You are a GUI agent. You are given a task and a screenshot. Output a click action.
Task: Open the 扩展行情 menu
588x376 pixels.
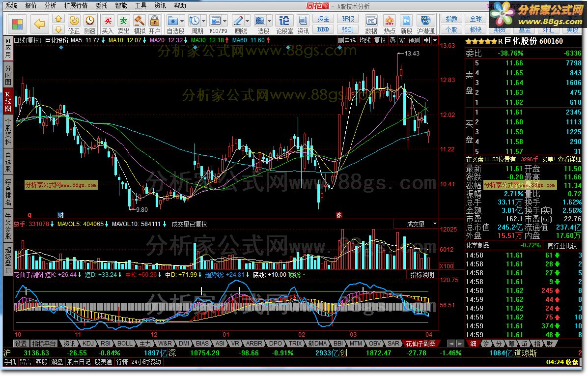coord(76,5)
